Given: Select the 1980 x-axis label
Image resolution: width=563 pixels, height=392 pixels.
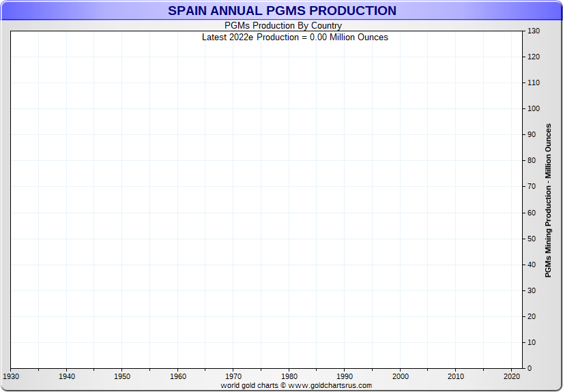Looking at the screenshot, I should 289,376.
